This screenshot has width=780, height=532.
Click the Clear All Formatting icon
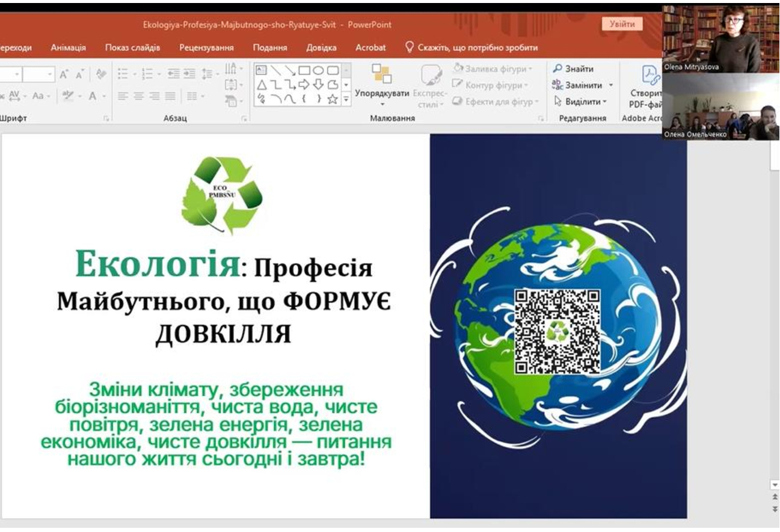click(x=101, y=73)
